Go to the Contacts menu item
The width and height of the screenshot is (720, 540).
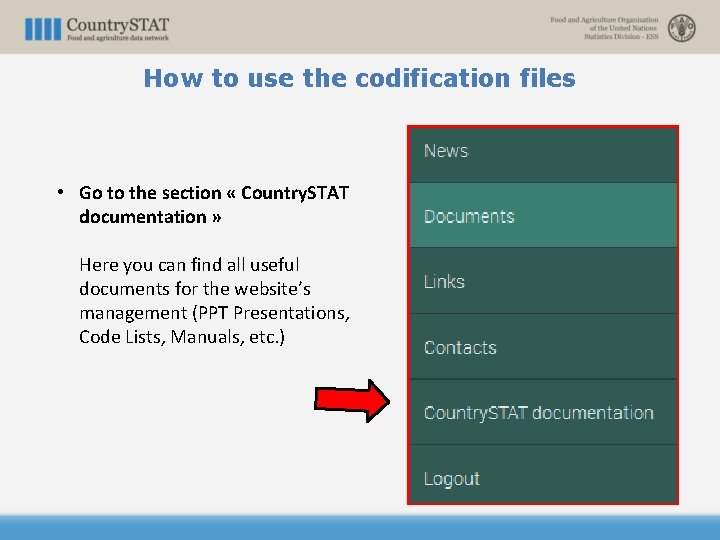coord(543,347)
